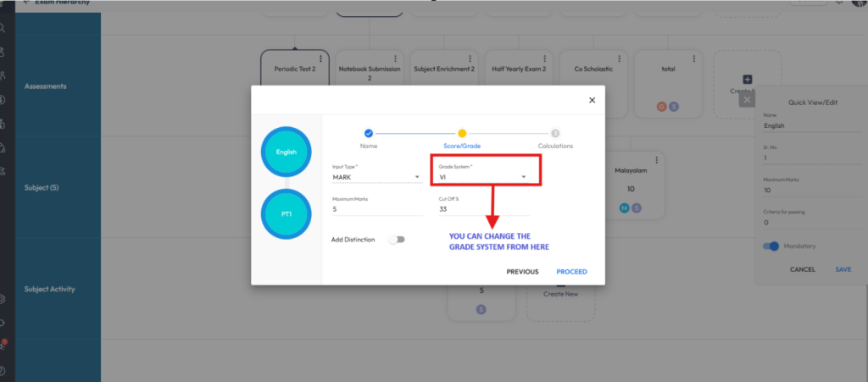Viewport: 868px width, 382px height.
Task: Click SAVE in Quick View/Edit panel
Action: click(843, 269)
